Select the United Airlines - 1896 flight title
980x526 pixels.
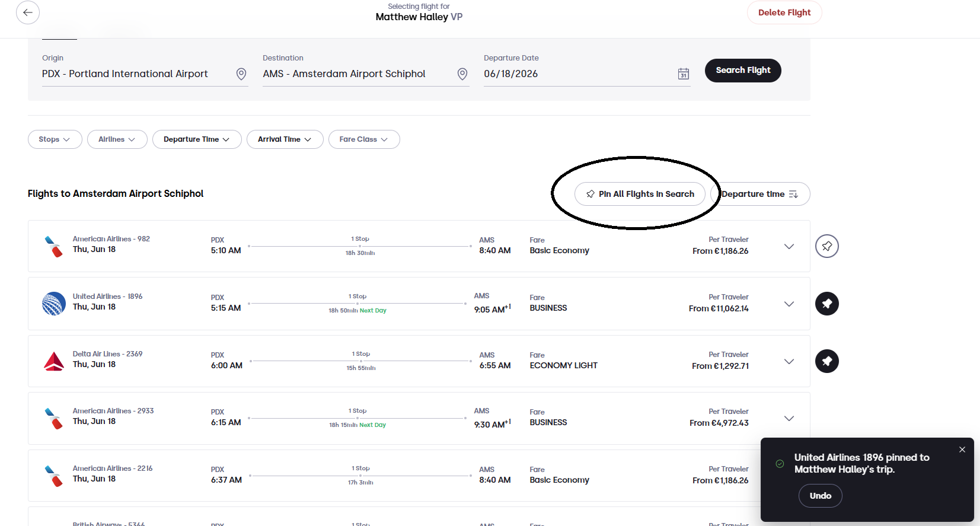107,297
